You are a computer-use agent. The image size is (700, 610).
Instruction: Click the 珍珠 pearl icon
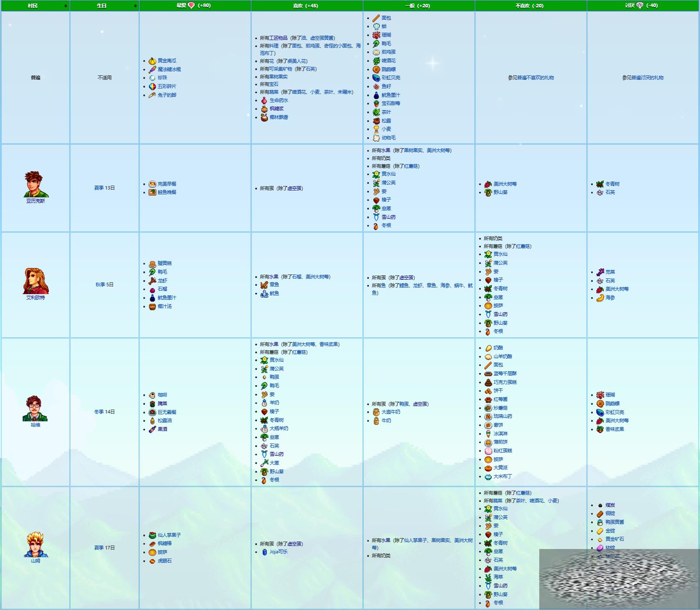(x=152, y=78)
